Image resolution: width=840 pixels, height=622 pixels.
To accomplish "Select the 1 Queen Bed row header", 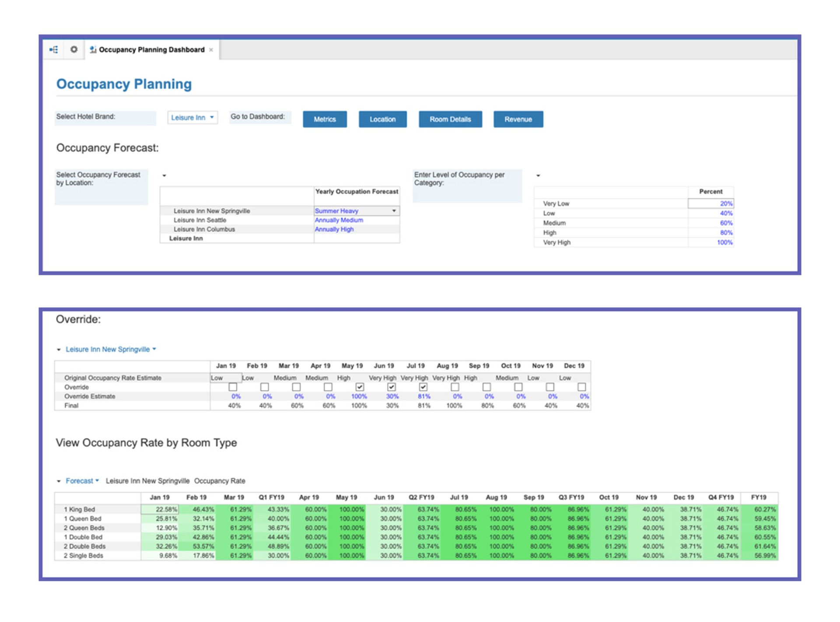I will click(x=98, y=519).
